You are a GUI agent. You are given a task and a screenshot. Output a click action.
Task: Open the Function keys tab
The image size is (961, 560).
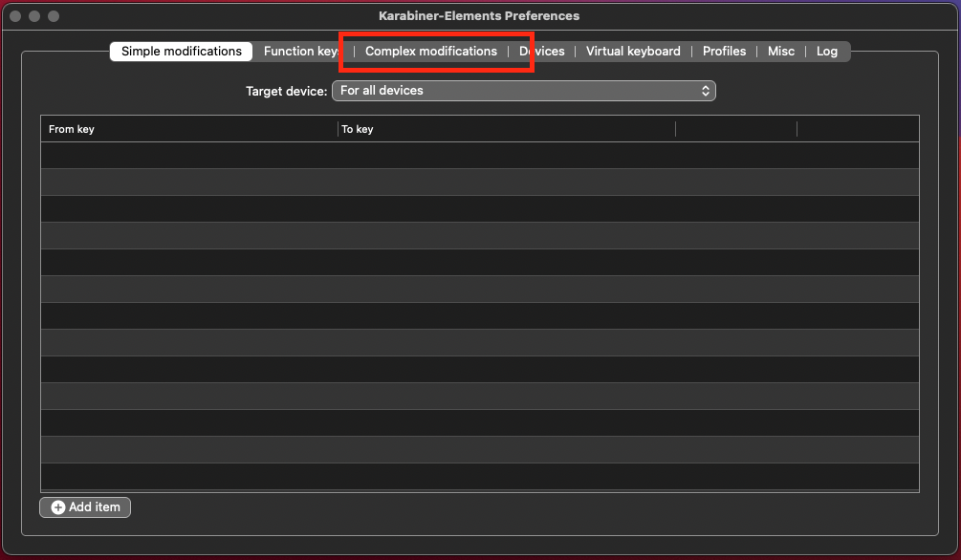(x=303, y=52)
